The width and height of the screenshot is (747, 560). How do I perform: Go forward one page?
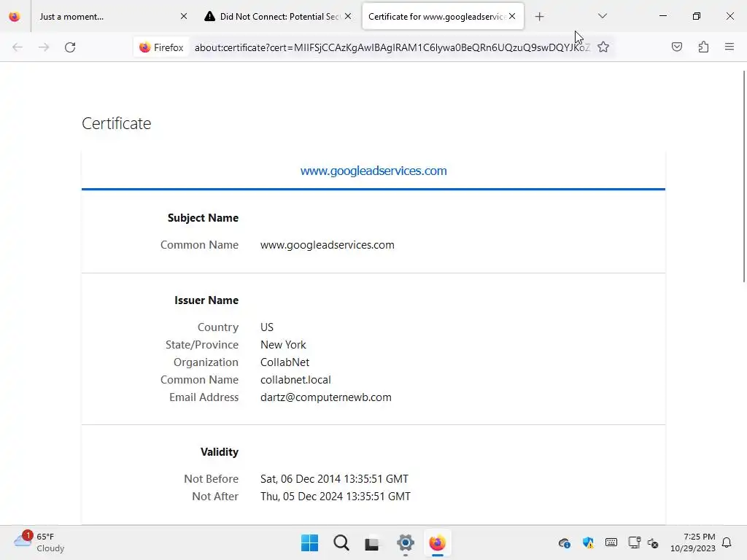click(44, 47)
